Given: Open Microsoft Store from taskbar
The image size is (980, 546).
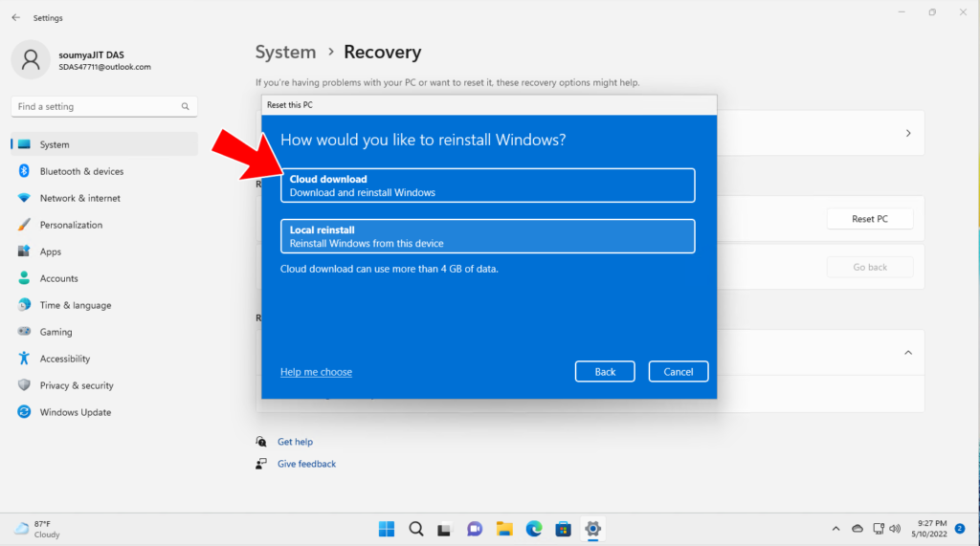Looking at the screenshot, I should (563, 529).
